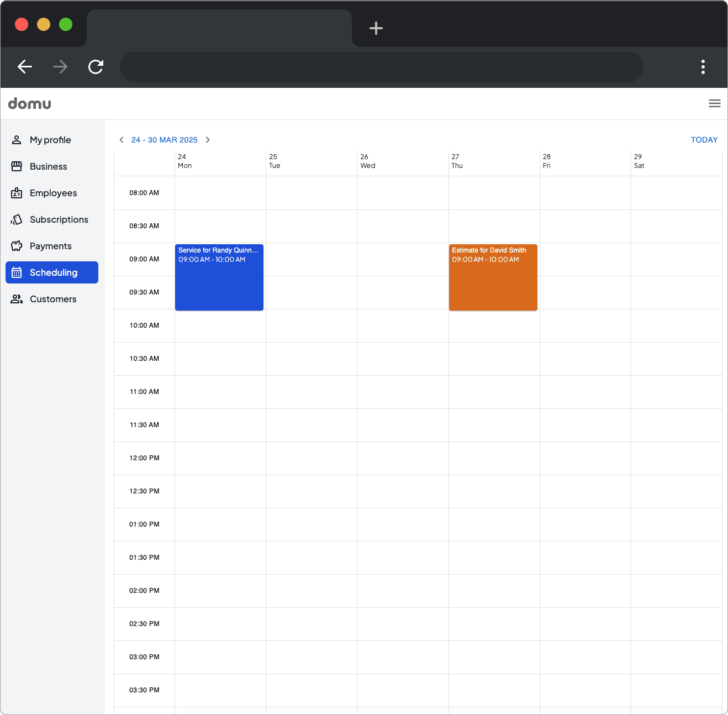This screenshot has height=715, width=728.
Task: Open the Business section
Action: 52,166
